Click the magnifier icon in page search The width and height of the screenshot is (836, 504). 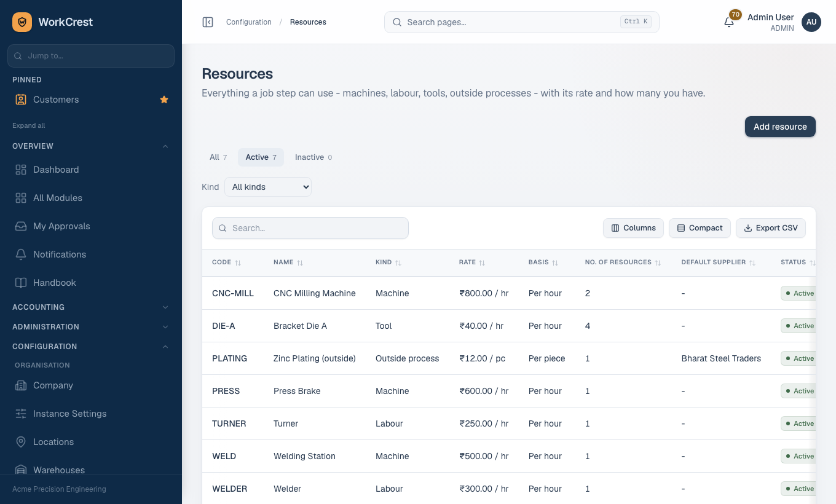397,22
